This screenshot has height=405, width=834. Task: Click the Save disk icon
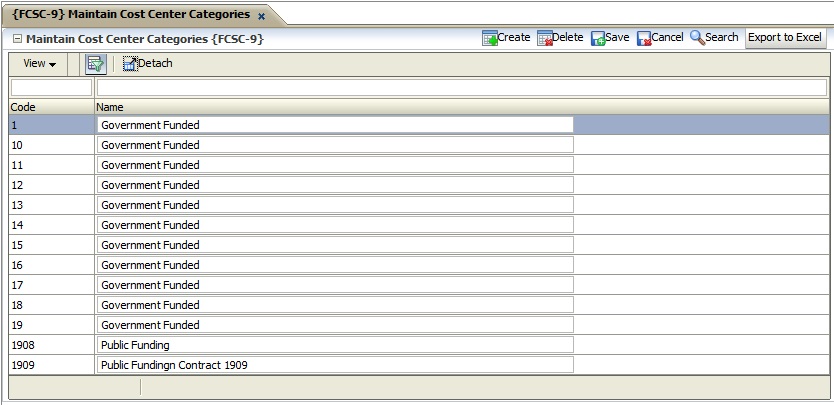598,38
